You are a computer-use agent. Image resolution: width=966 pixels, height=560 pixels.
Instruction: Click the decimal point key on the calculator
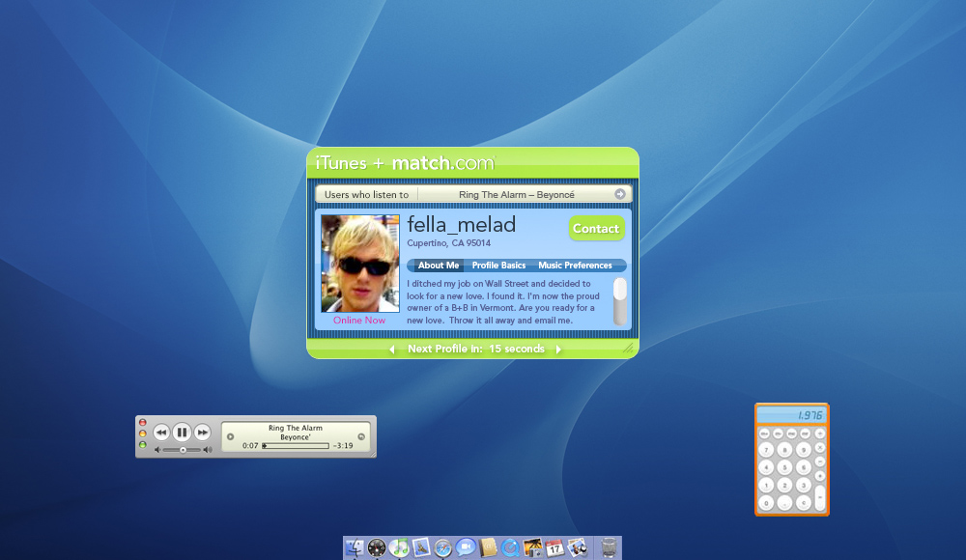tap(784, 503)
